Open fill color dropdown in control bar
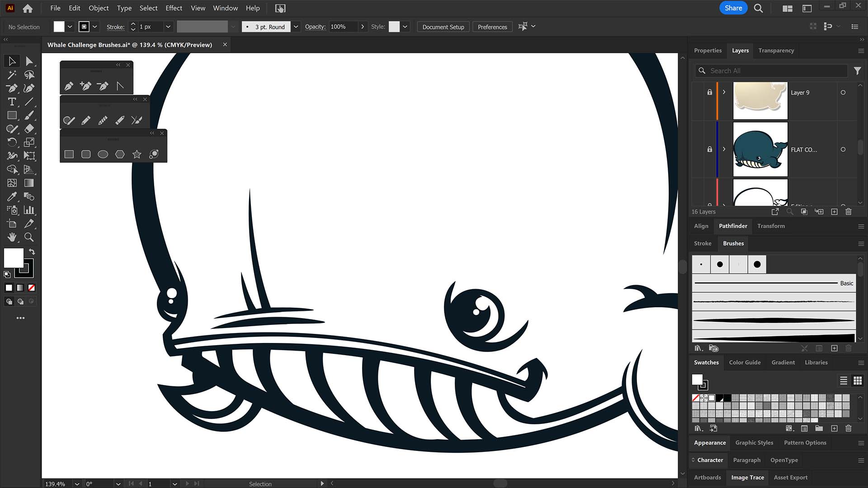 (70, 27)
